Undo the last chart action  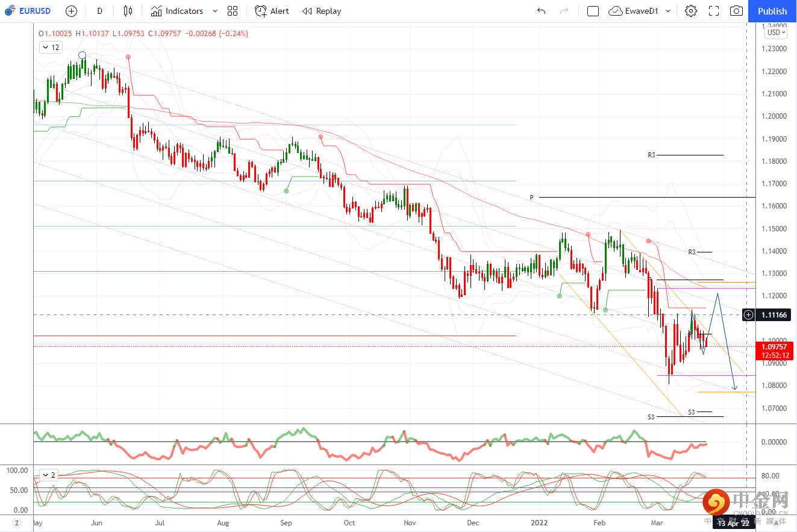coord(541,11)
